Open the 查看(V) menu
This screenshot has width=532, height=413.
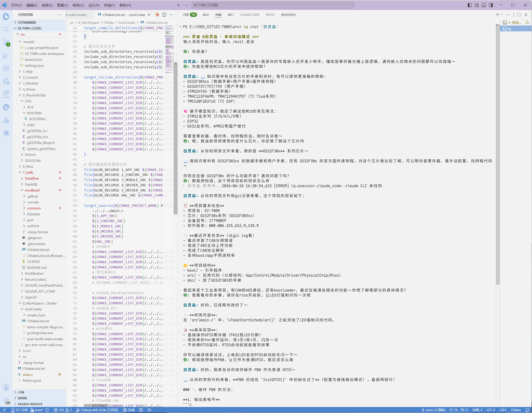coord(62,5)
